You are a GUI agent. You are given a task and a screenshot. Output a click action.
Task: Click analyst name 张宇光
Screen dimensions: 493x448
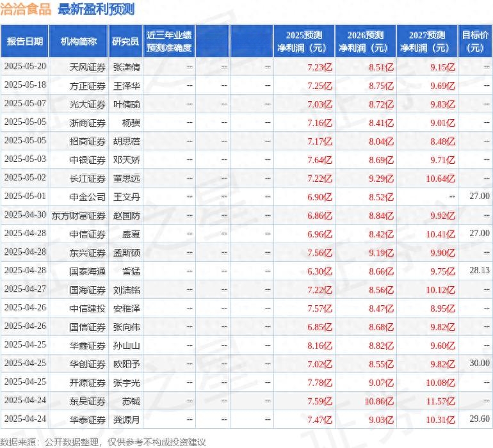click(x=126, y=383)
